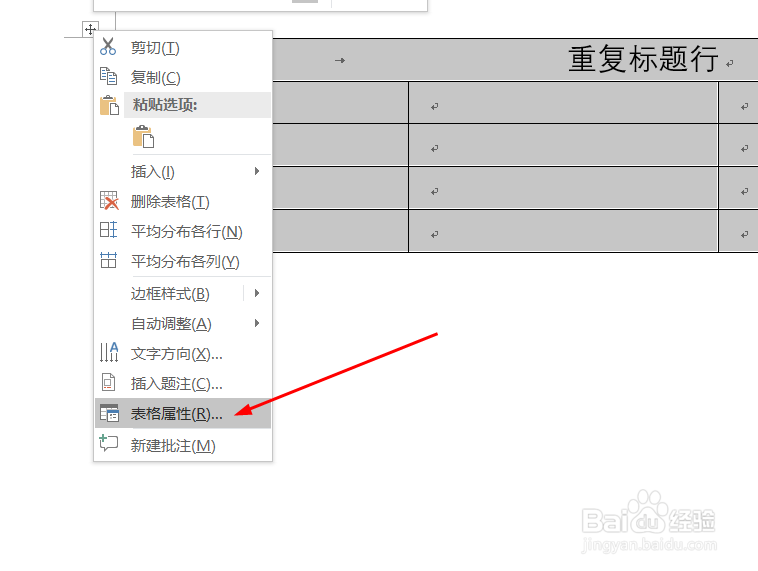Click the distribute rows evenly icon
Screen dimensions: 758x571
coord(108,230)
